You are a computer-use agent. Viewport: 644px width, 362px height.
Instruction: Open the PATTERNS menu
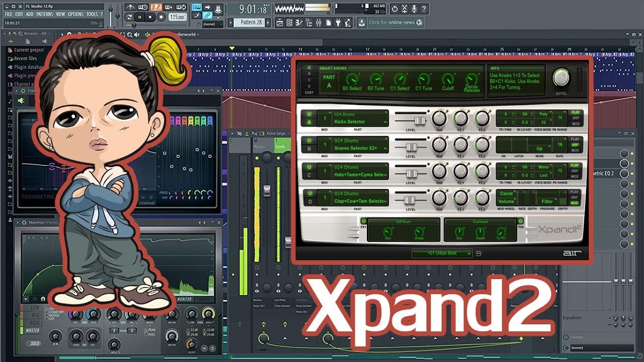coord(45,14)
